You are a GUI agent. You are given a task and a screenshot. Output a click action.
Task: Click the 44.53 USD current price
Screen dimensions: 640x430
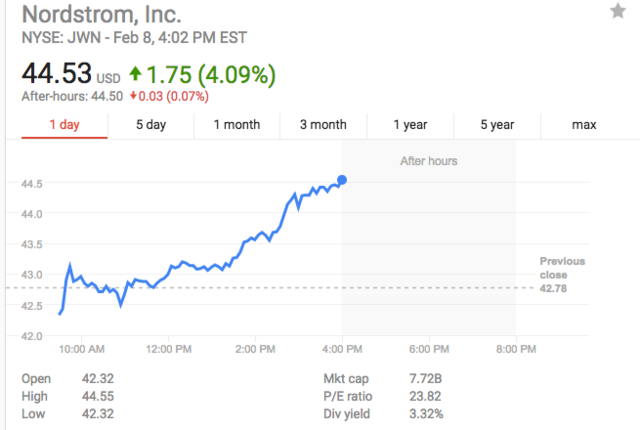(57, 75)
